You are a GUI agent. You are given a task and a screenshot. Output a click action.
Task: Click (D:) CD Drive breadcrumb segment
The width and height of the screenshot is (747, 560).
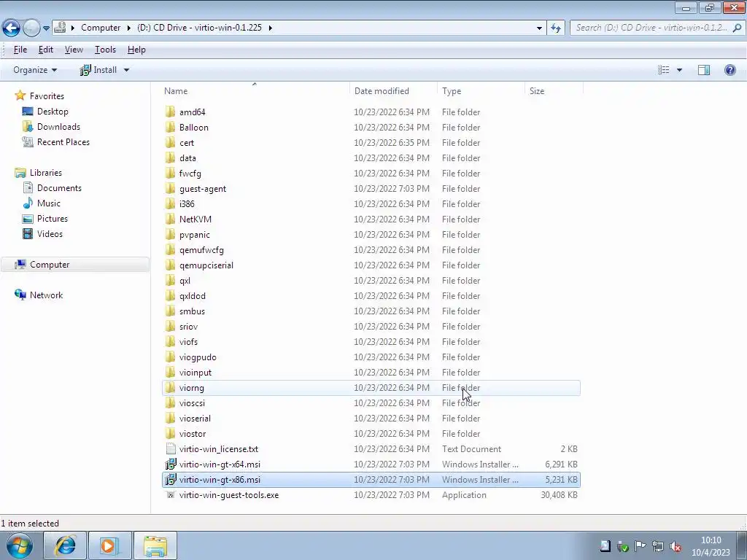[199, 28]
